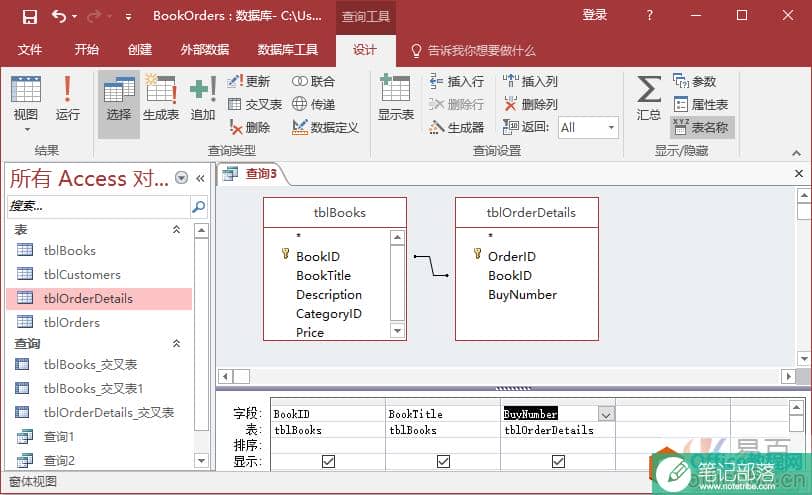Click navigation pane scroll down arrow
The image size is (812, 495).
[201, 460]
